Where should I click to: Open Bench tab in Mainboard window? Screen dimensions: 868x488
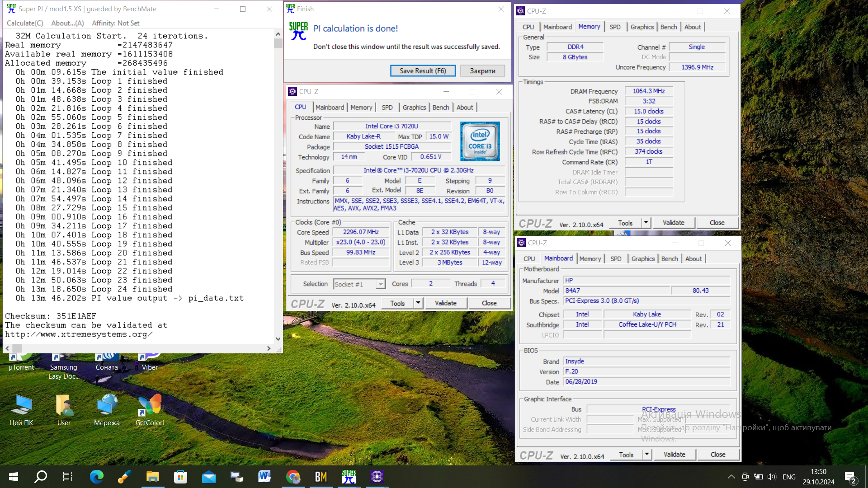tap(670, 259)
